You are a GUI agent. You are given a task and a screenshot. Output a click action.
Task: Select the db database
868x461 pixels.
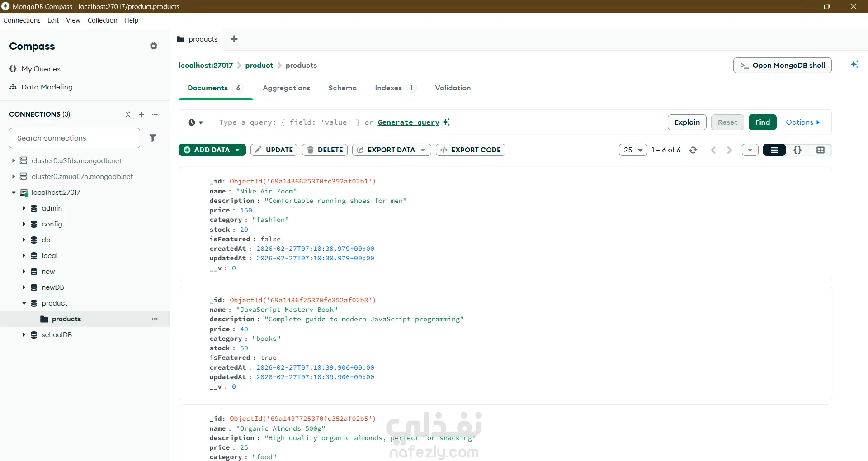[46, 240]
